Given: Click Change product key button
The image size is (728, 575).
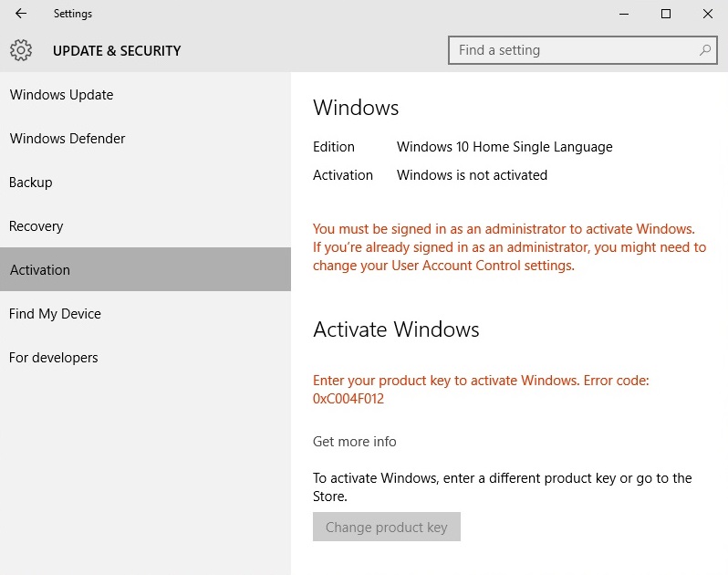Looking at the screenshot, I should tap(386, 527).
